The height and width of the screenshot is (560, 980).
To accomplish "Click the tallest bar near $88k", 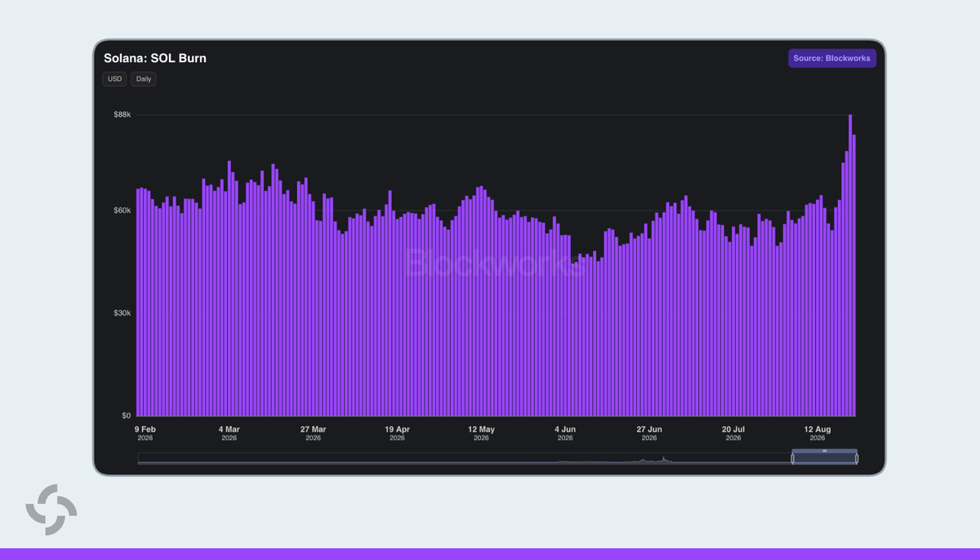I will click(x=850, y=265).
